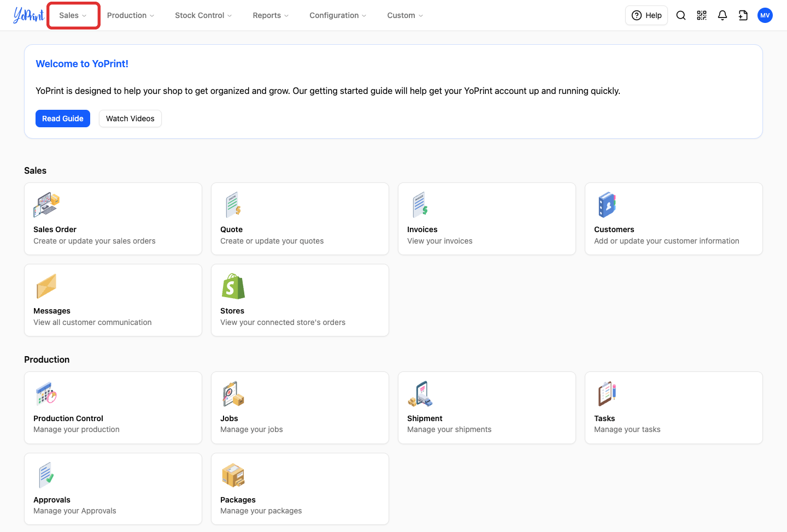This screenshot has width=787, height=532.
Task: Click the Approvals document icon
Action: coord(46,475)
